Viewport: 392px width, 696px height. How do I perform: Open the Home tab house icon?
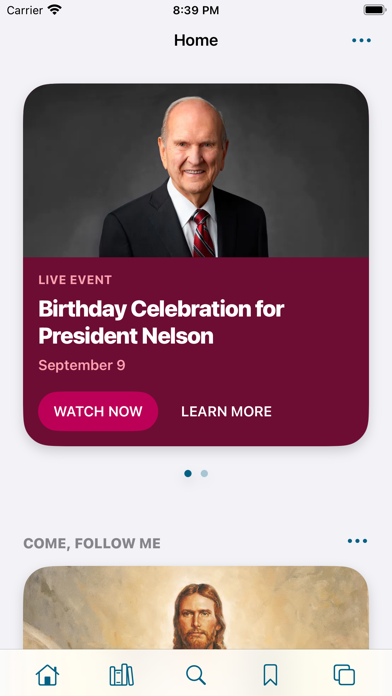tap(48, 675)
